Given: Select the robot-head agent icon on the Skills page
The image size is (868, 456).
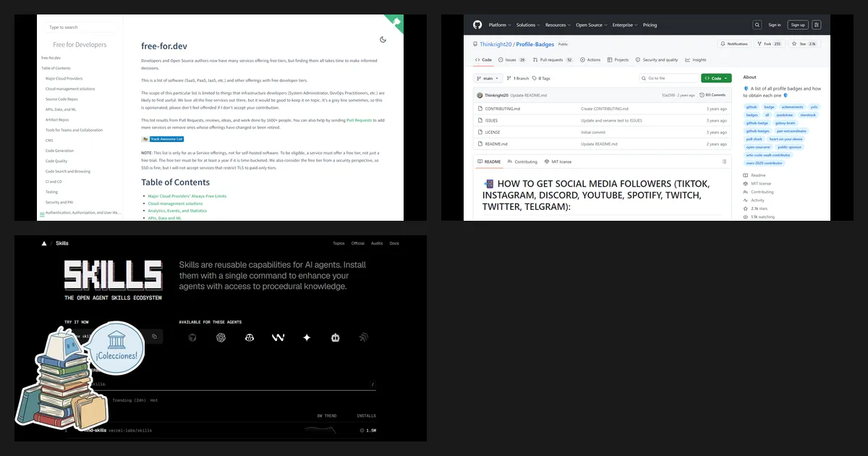Looking at the screenshot, I should click(x=335, y=337).
